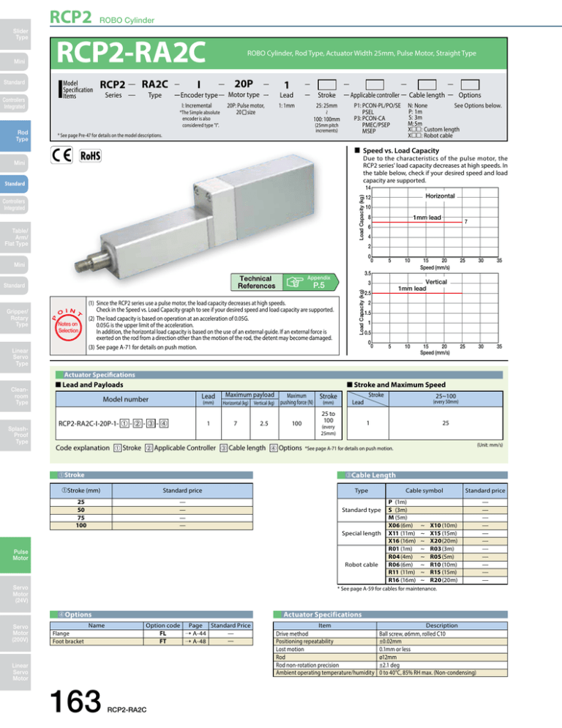This screenshot has width=562, height=728.
Task: Click the maximum pushing force value 100
Action: [296, 423]
